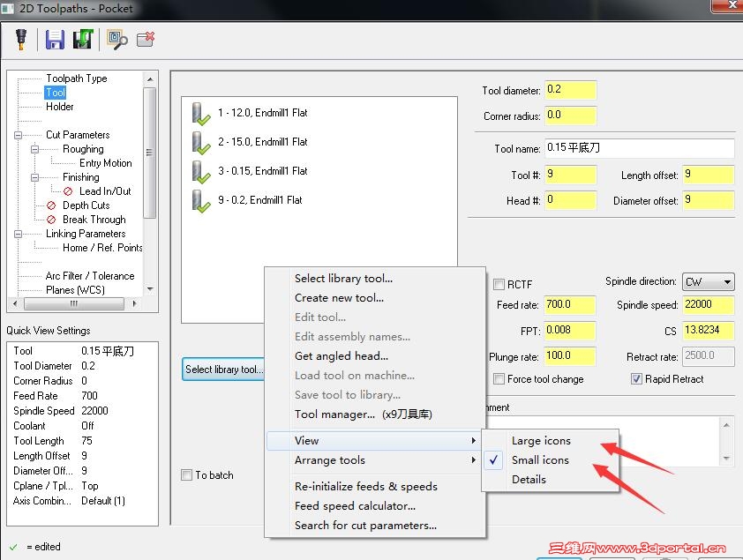The width and height of the screenshot is (743, 560).
Task: Click the disabled icon next to Lead In/Out
Action: tap(68, 191)
